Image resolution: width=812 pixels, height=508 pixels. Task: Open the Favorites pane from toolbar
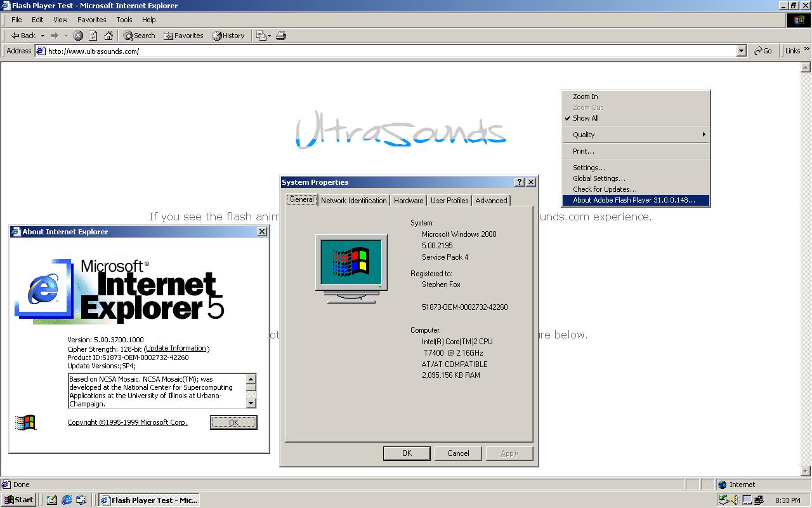point(183,36)
